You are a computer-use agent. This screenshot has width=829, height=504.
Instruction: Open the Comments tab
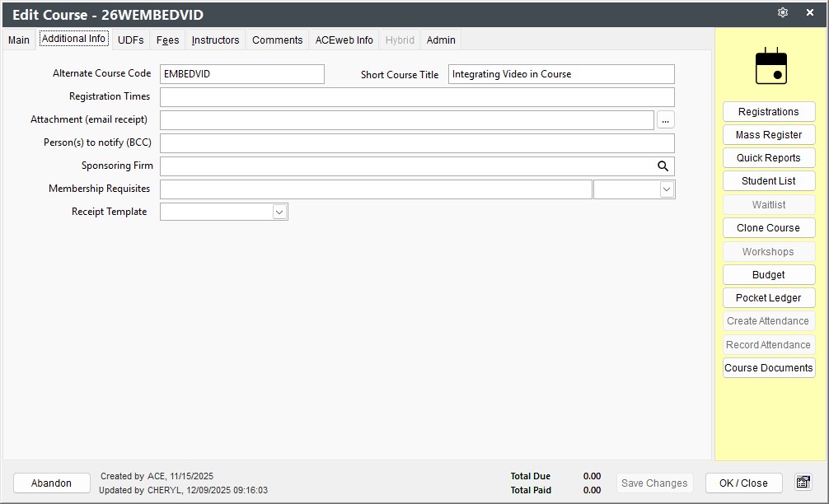278,40
